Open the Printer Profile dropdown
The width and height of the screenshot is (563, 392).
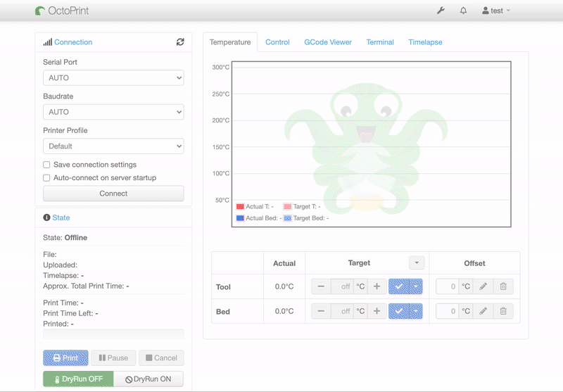[113, 146]
